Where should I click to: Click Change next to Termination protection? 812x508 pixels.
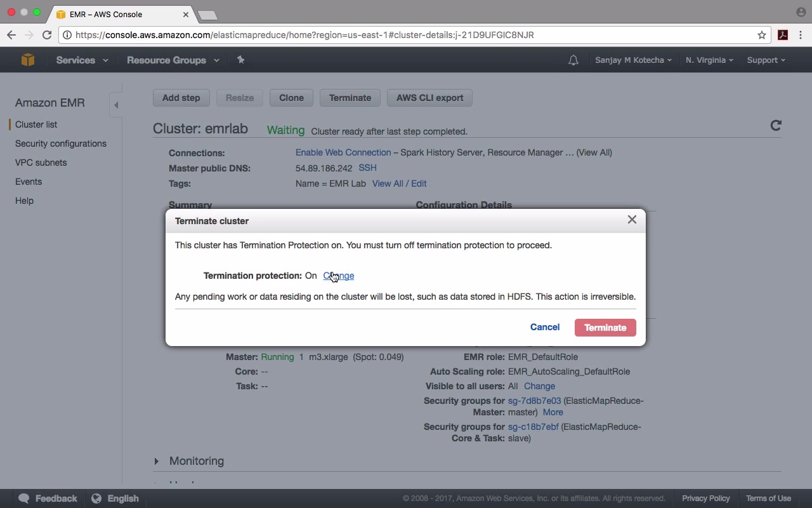tap(338, 276)
